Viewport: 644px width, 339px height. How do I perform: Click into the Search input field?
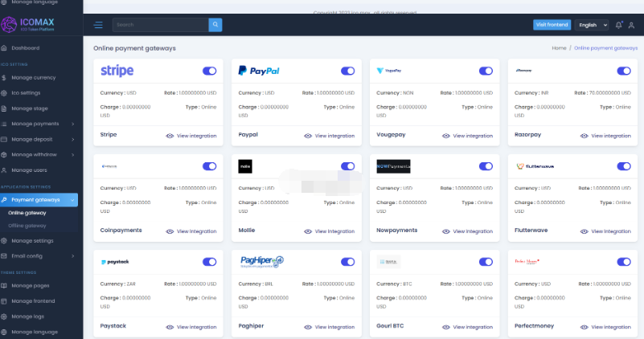click(161, 25)
